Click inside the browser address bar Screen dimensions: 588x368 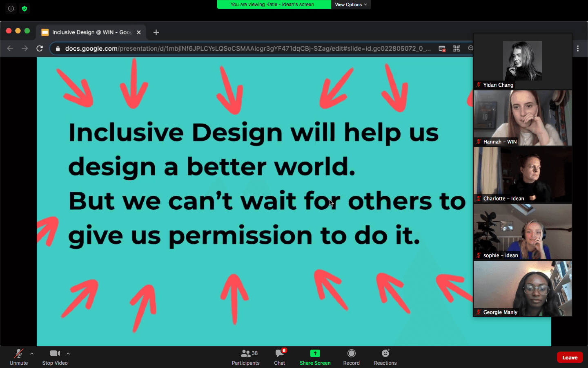coord(245,48)
